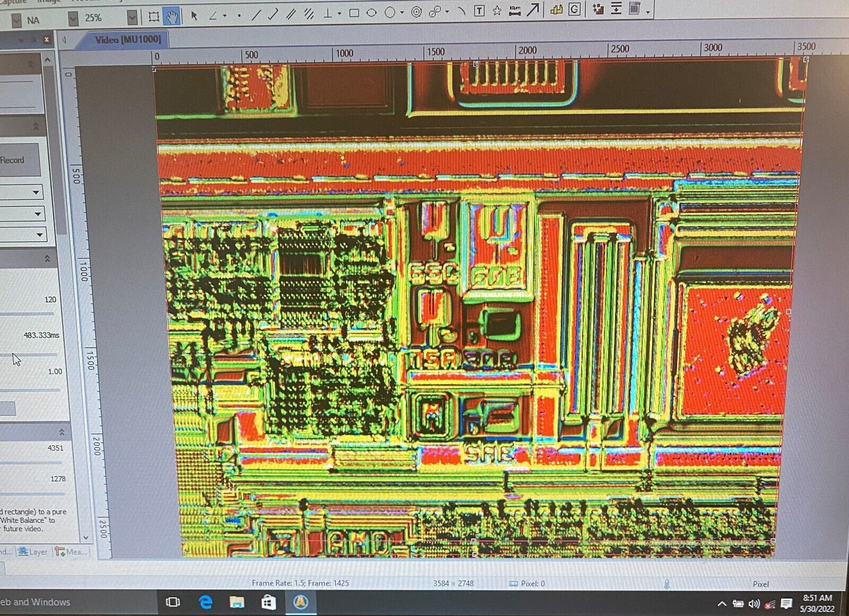
Task: Expand the perpendicular tool options arrow
Action: coord(339,13)
